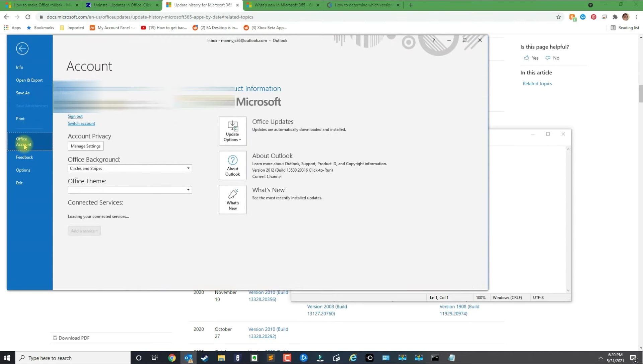Bookmark this page with the star icon
This screenshot has width=643, height=364.
click(559, 17)
